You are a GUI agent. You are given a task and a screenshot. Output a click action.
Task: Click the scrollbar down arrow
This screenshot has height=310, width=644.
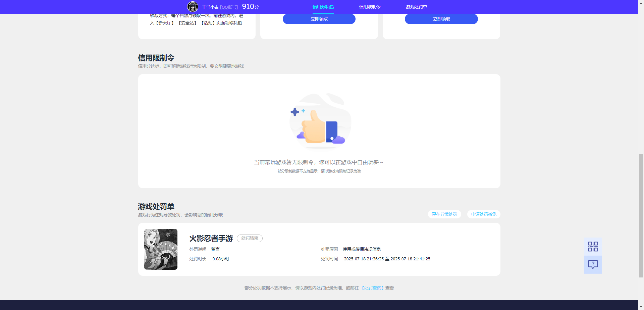641,307
